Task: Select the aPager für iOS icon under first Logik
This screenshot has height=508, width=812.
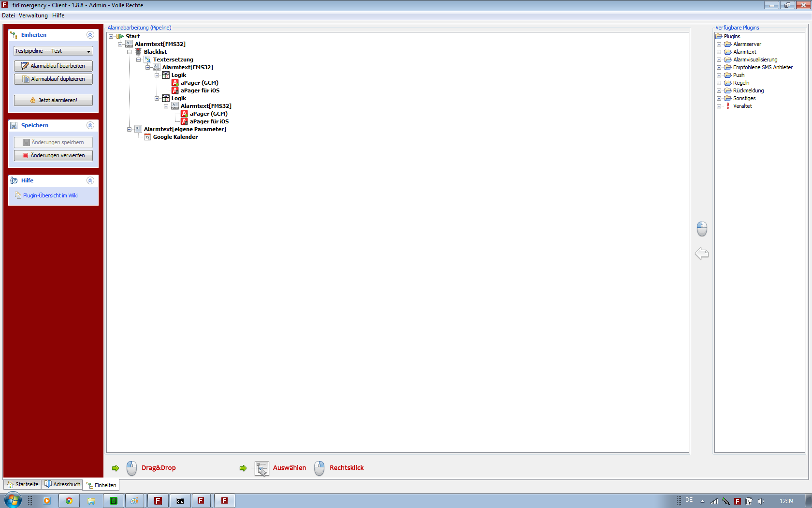Action: 175,90
